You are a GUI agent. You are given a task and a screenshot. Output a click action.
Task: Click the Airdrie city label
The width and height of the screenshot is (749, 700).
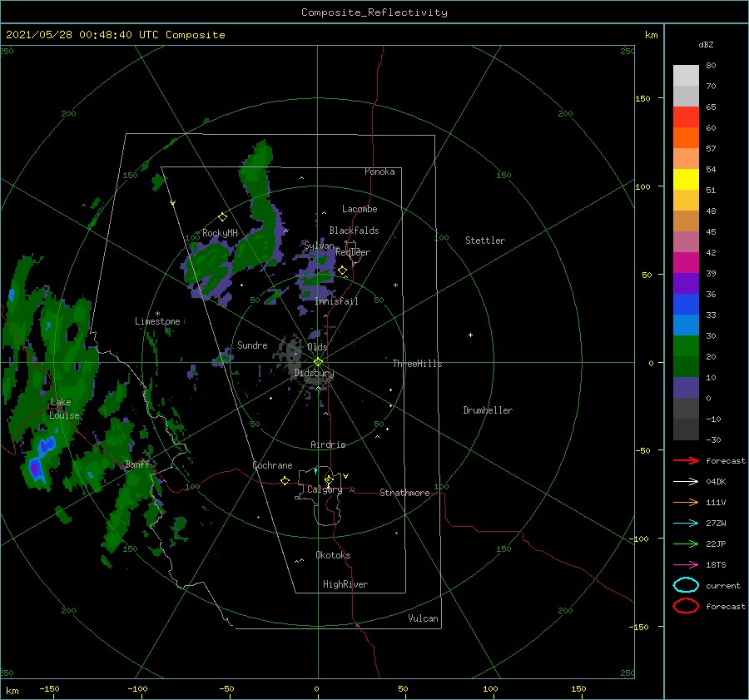pyautogui.click(x=328, y=444)
